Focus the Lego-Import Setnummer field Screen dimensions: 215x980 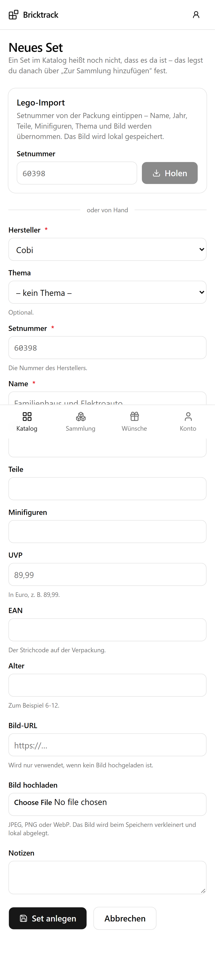(x=77, y=173)
